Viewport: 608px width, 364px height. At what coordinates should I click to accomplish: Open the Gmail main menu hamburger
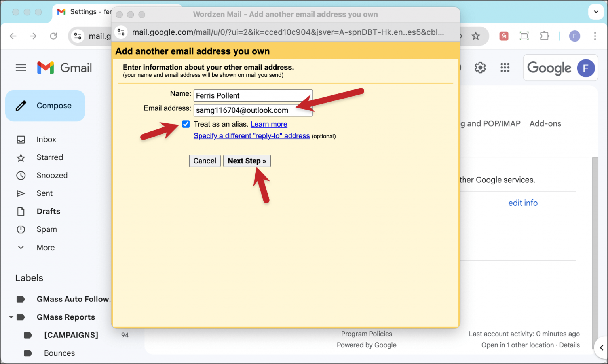pyautogui.click(x=21, y=67)
